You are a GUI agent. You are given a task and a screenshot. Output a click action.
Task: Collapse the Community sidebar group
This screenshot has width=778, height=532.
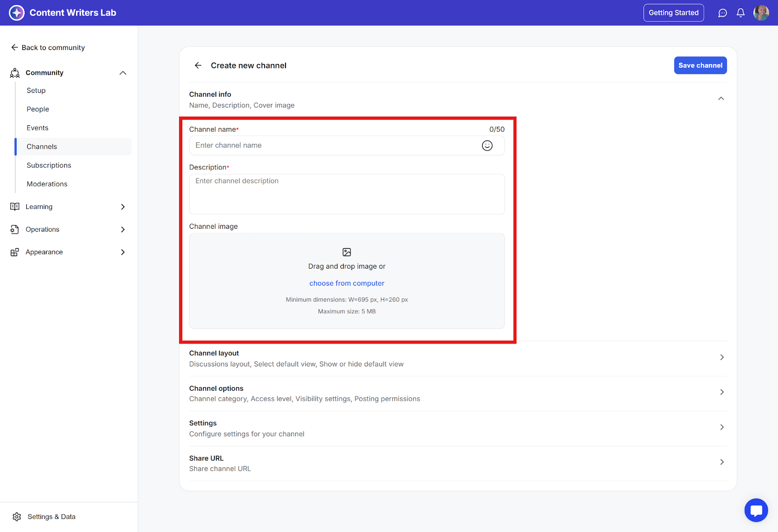(x=123, y=73)
